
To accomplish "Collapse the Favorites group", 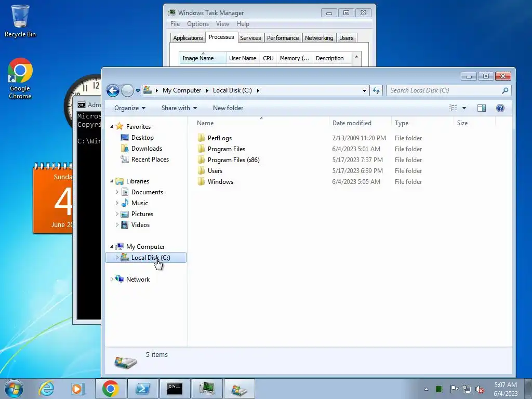I will click(112, 127).
